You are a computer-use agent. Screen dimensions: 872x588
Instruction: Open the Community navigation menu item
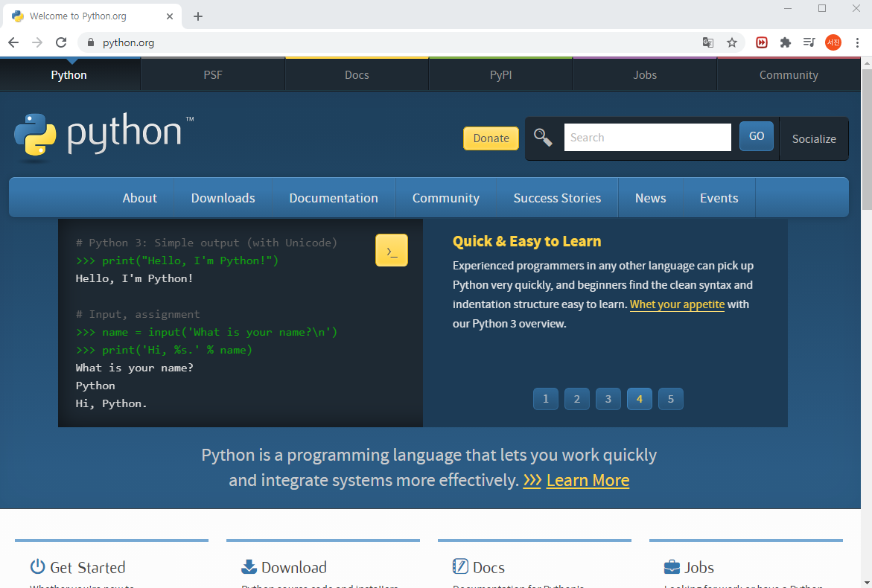tap(446, 198)
